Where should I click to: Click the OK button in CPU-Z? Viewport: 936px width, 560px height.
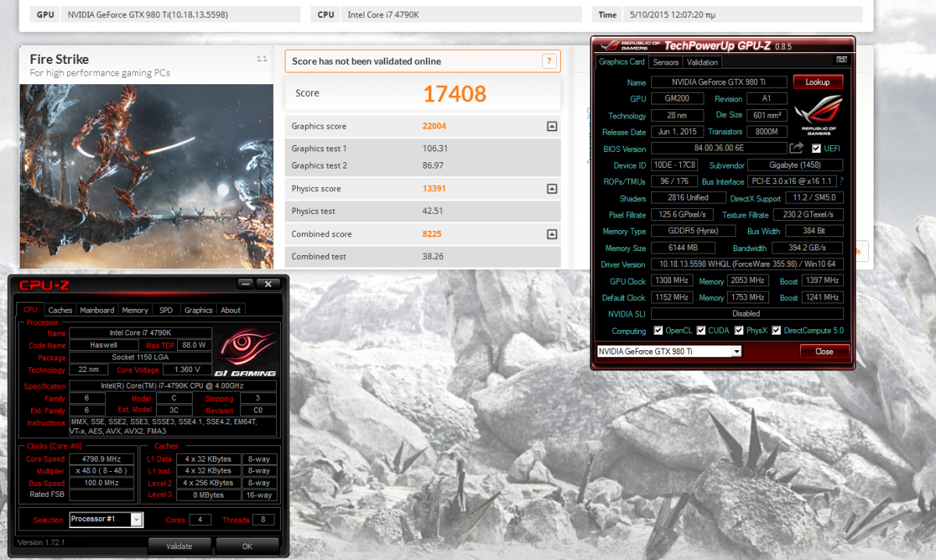247,546
